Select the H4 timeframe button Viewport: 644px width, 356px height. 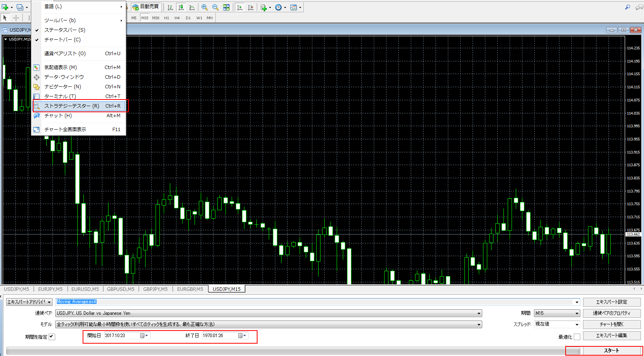pyautogui.click(x=177, y=18)
